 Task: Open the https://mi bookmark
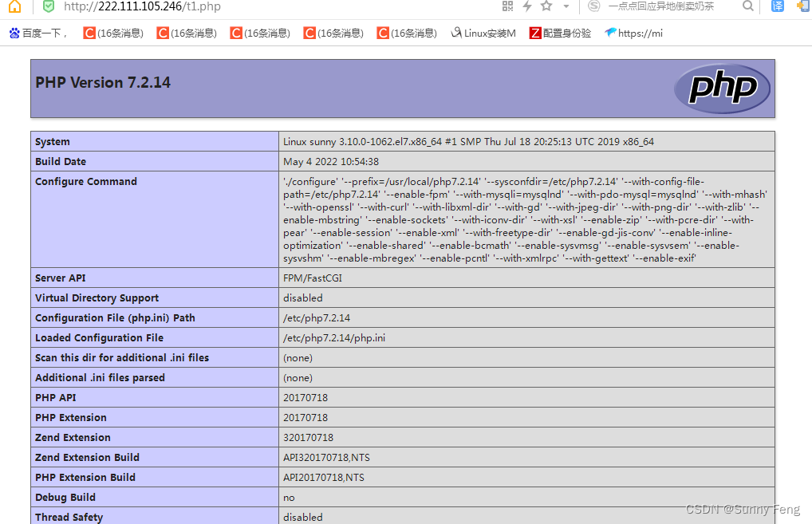point(634,33)
